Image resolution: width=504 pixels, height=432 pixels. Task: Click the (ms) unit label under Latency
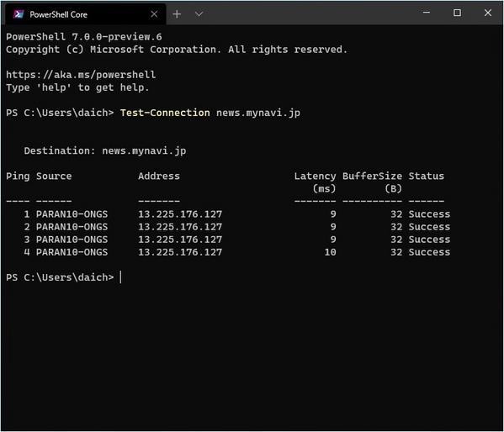click(324, 188)
